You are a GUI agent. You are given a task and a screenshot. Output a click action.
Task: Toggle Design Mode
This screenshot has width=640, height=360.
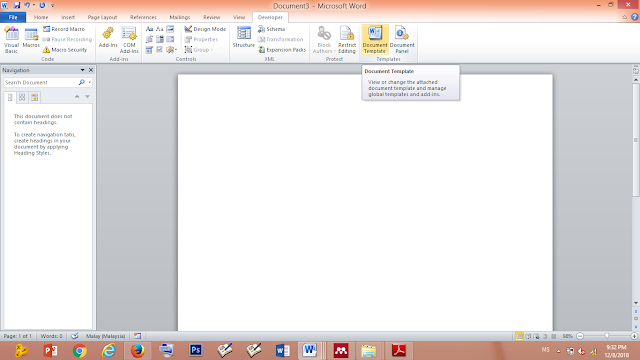205,29
